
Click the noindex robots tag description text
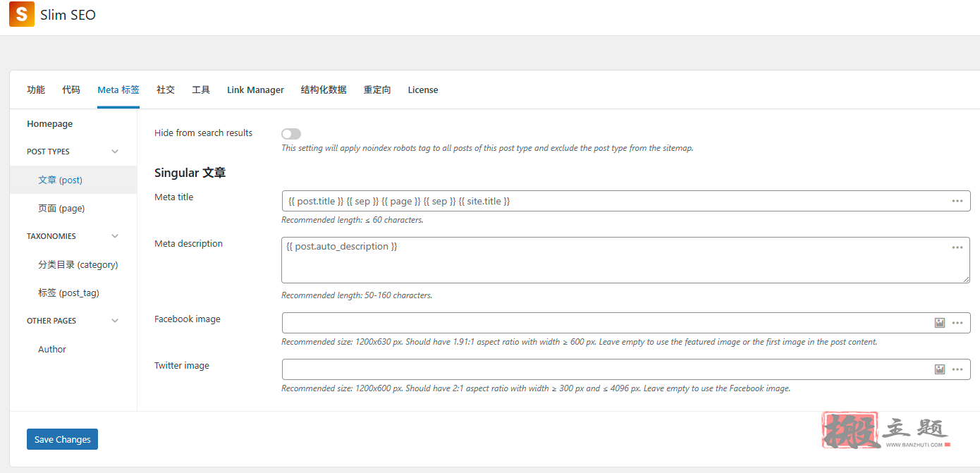click(487, 148)
